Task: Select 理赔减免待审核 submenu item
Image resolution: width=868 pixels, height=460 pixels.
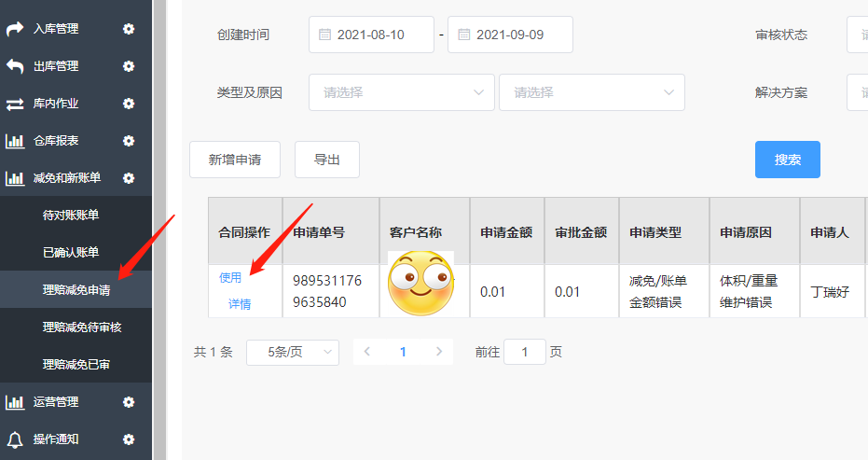Action: (x=76, y=327)
